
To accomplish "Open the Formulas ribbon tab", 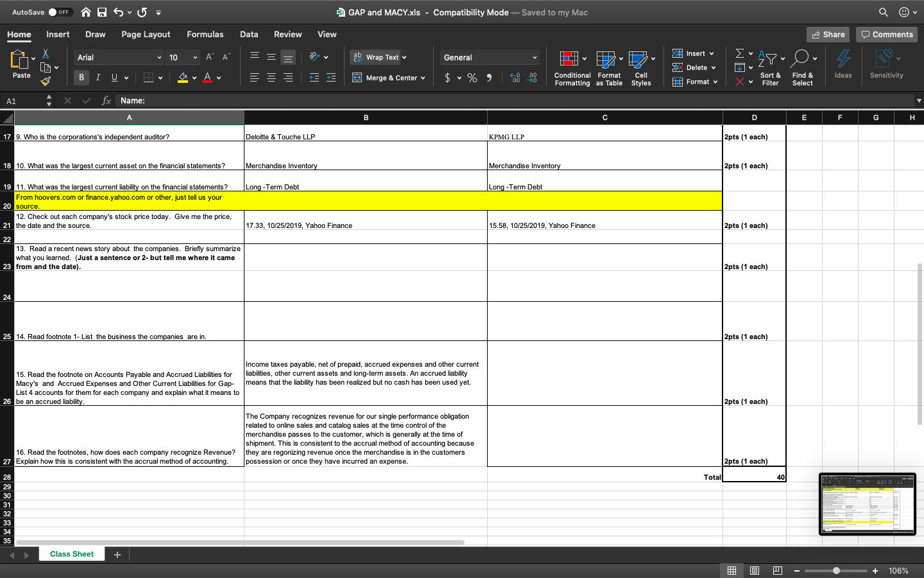I will pos(205,35).
